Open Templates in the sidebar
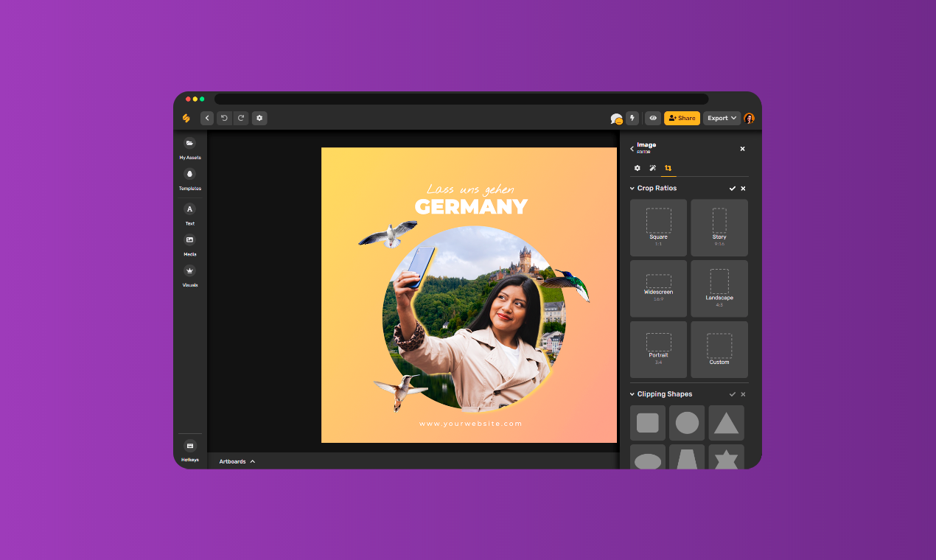936x560 pixels. [x=189, y=178]
